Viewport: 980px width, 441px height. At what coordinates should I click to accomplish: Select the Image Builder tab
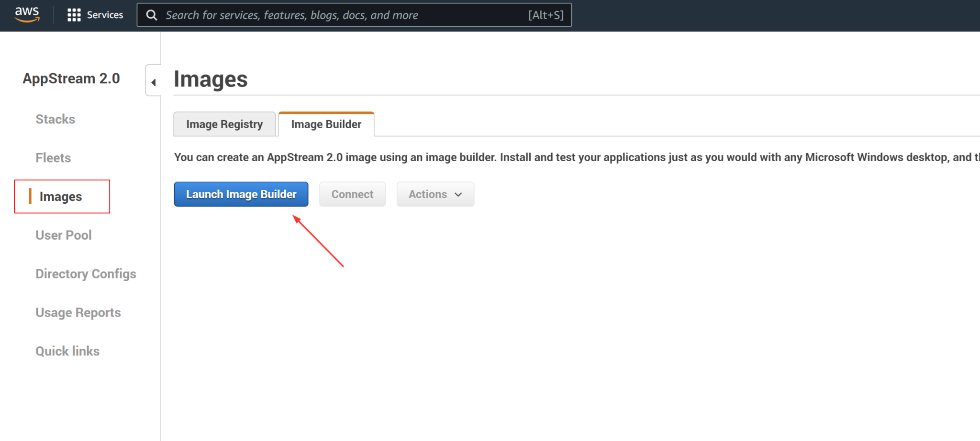click(x=326, y=124)
